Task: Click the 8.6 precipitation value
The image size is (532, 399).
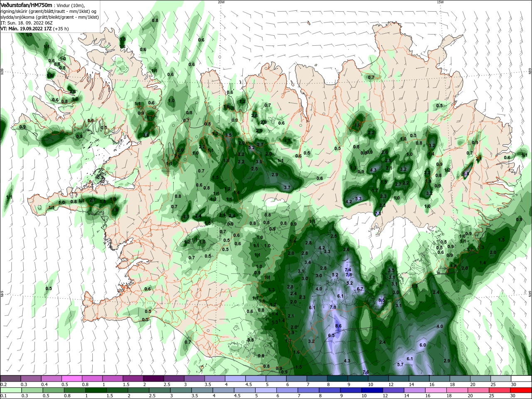Action: point(338,326)
